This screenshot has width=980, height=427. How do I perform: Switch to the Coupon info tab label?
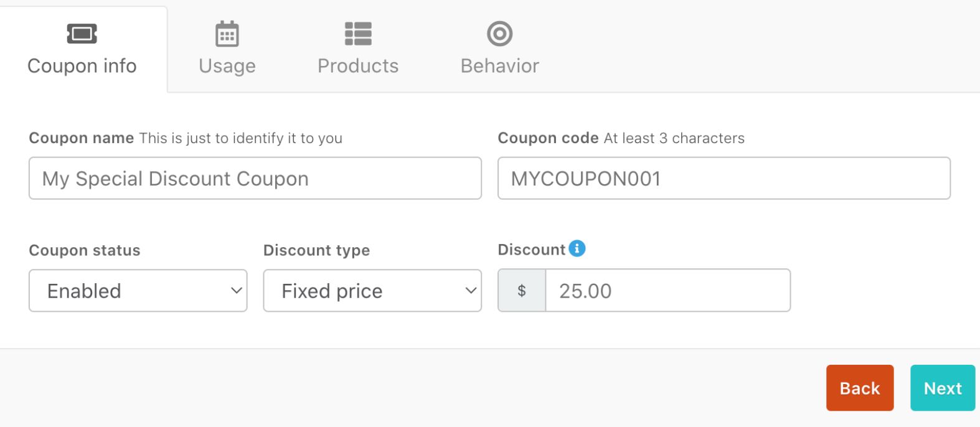[x=82, y=66]
